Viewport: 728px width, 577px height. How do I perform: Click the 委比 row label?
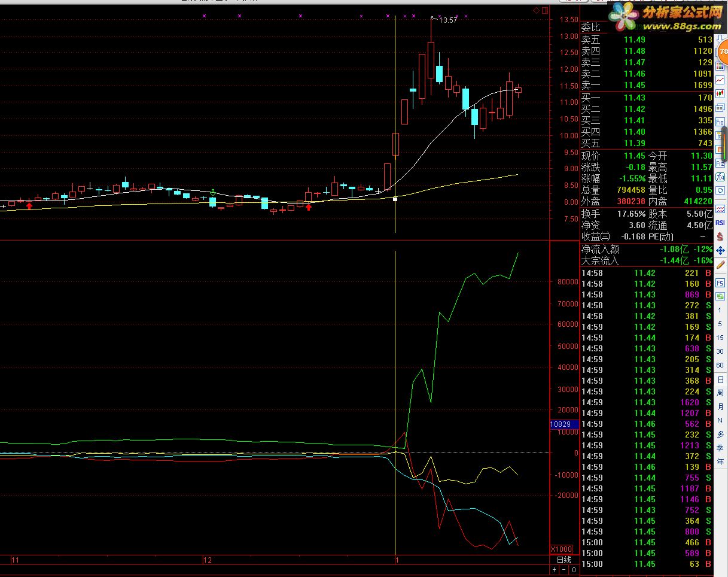[590, 28]
